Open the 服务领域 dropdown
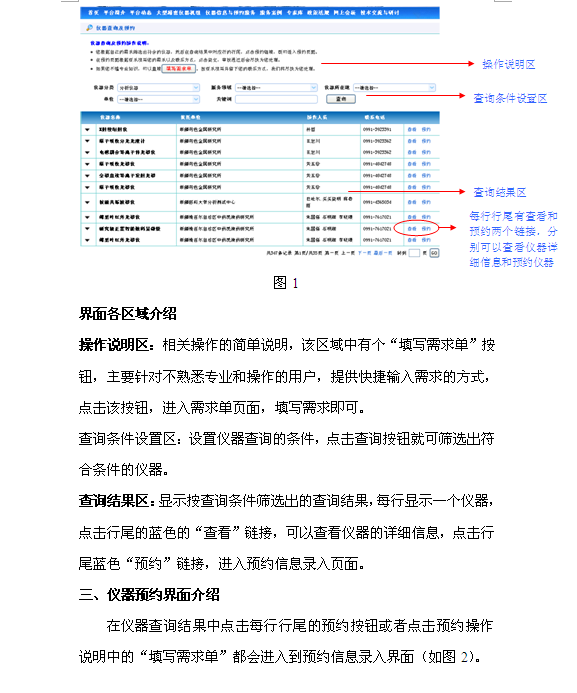The height and width of the screenshot is (693, 577). 276,88
